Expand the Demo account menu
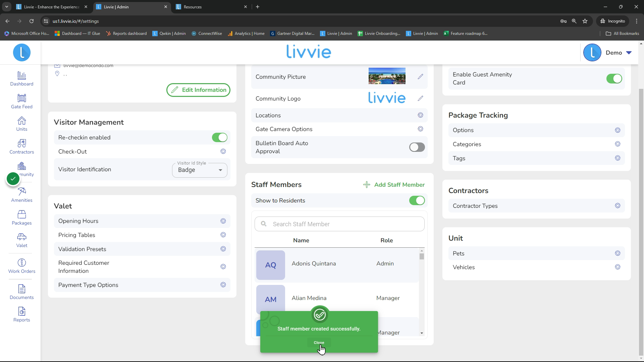This screenshot has height=362, width=644. pos(608,53)
